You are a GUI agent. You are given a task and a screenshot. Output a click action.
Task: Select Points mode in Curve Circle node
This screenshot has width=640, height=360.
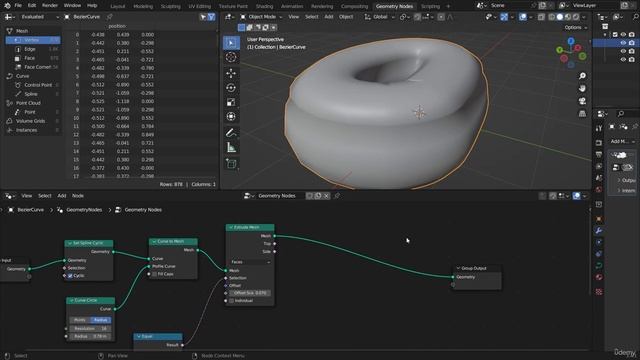click(80, 320)
